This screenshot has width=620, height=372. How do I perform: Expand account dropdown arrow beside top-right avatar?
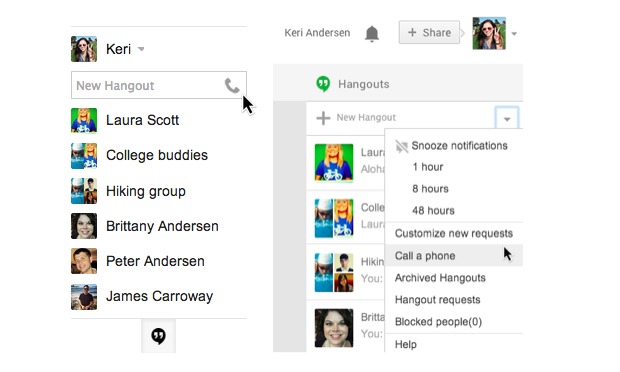tap(514, 34)
